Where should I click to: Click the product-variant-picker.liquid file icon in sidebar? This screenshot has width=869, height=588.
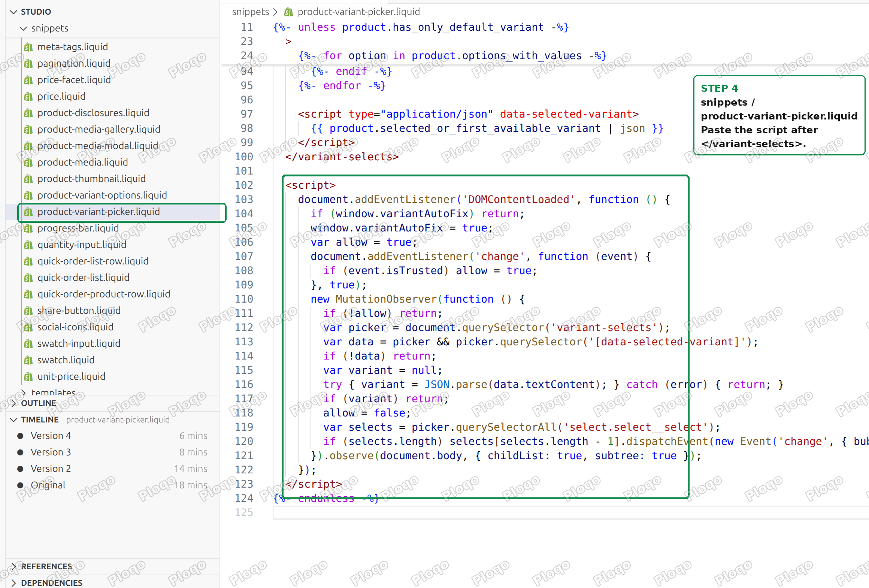tap(28, 212)
